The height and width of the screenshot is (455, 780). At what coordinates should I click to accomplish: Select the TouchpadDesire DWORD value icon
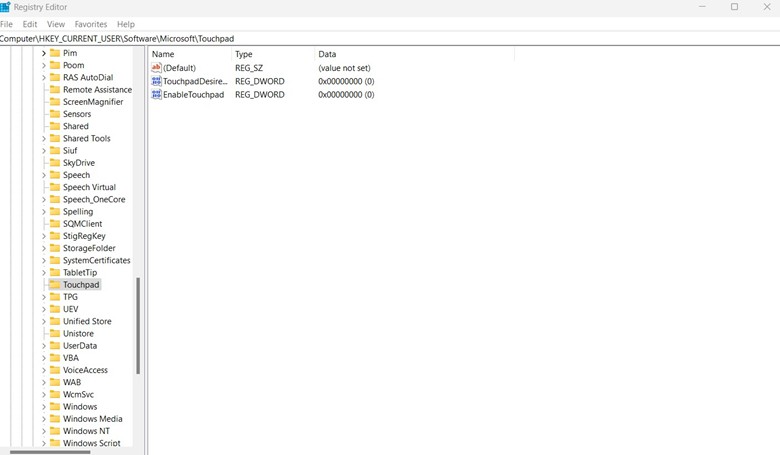[x=156, y=81]
